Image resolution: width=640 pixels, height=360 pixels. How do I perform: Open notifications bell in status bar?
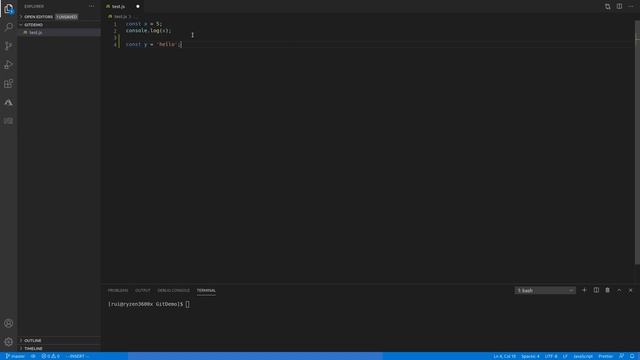[632, 356]
